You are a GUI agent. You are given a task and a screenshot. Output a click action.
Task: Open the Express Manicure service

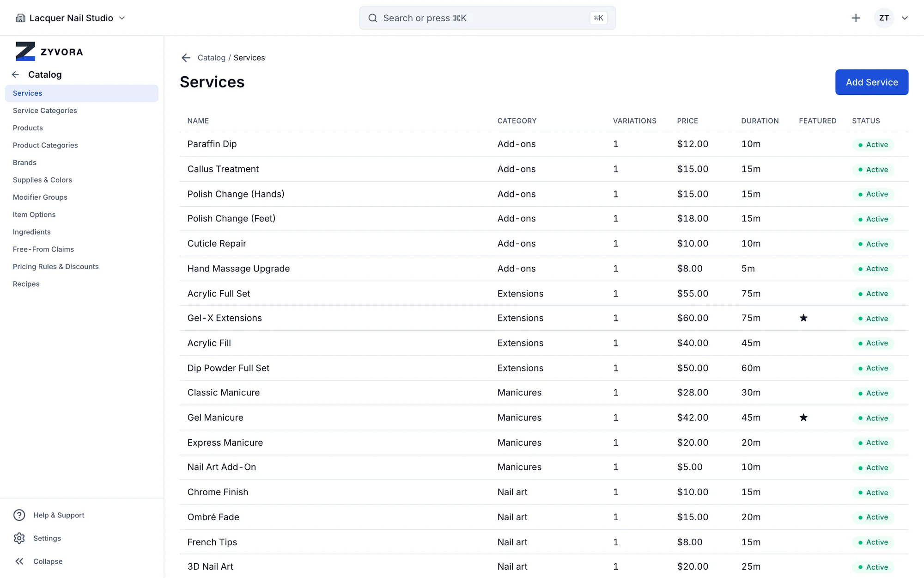(225, 443)
